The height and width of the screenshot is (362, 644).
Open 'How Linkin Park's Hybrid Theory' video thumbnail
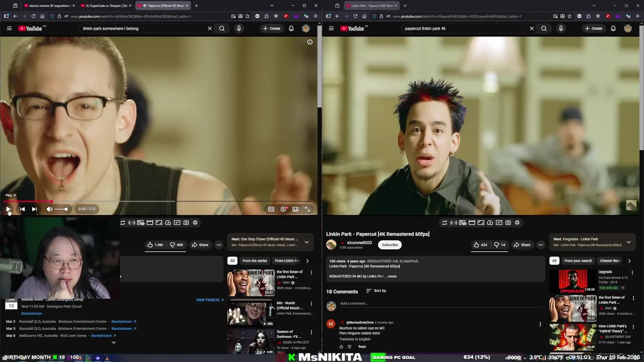[573, 336]
